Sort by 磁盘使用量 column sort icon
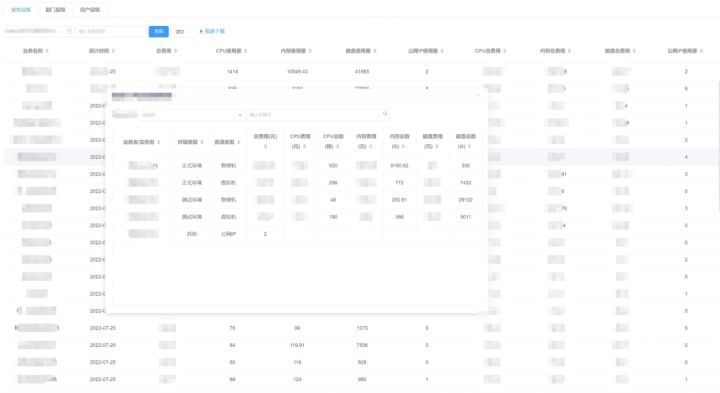Screen dimensions: 720x393 375,51
